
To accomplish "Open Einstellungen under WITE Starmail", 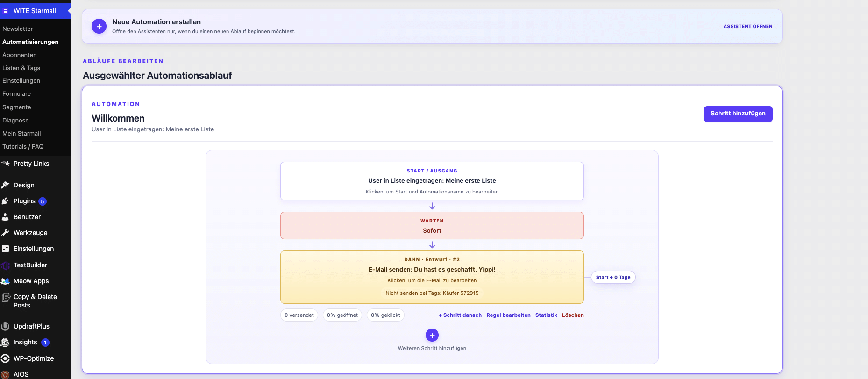I will click(x=21, y=80).
